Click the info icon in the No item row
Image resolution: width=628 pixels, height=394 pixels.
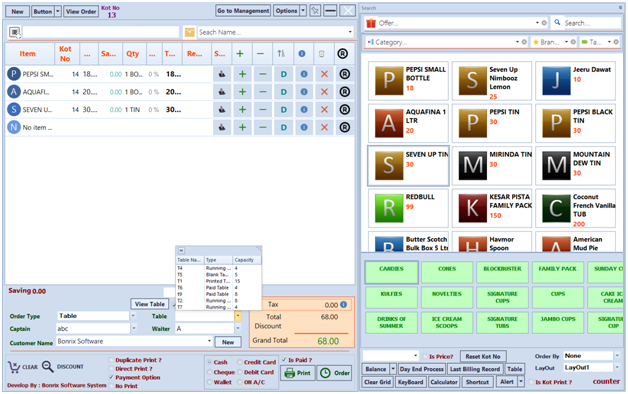304,127
